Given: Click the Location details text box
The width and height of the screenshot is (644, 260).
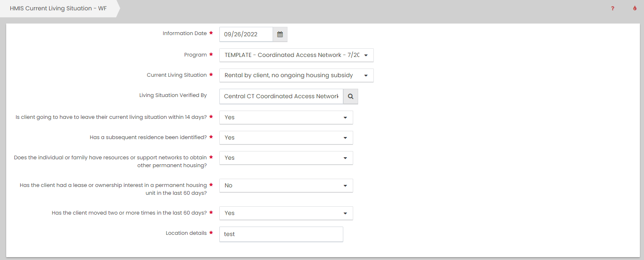Looking at the screenshot, I should (x=281, y=234).
